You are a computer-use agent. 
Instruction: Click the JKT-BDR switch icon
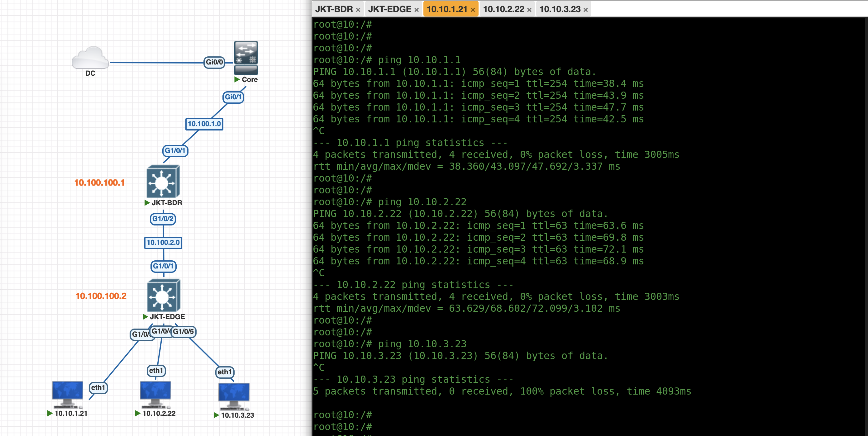tap(163, 182)
